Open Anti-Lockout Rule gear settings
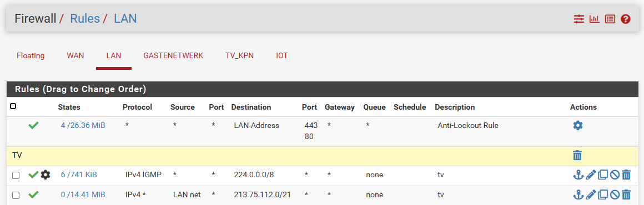 (x=578, y=125)
